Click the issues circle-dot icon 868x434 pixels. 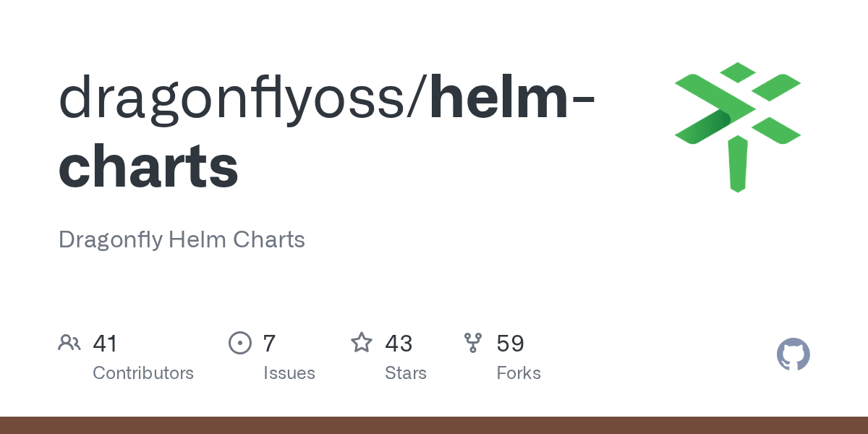(x=239, y=343)
